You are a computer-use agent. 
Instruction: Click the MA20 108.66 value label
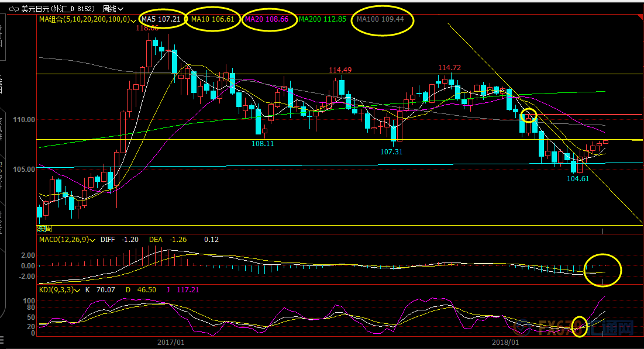pyautogui.click(x=267, y=19)
